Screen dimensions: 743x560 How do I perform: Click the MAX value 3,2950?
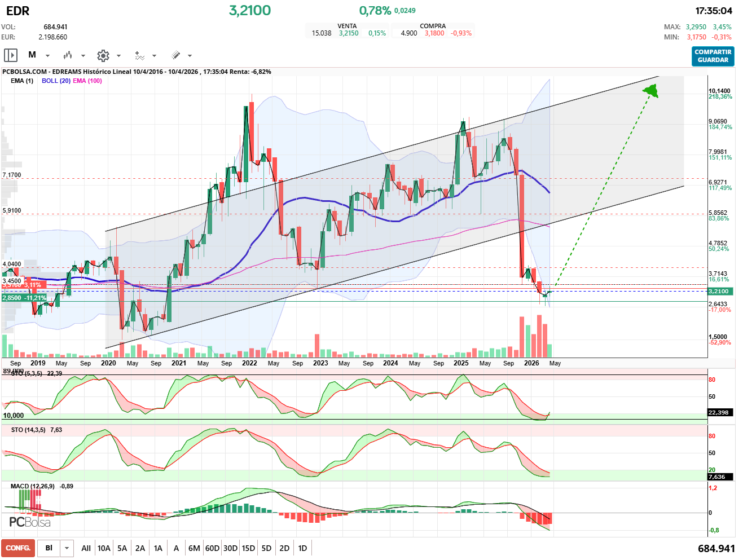click(696, 27)
